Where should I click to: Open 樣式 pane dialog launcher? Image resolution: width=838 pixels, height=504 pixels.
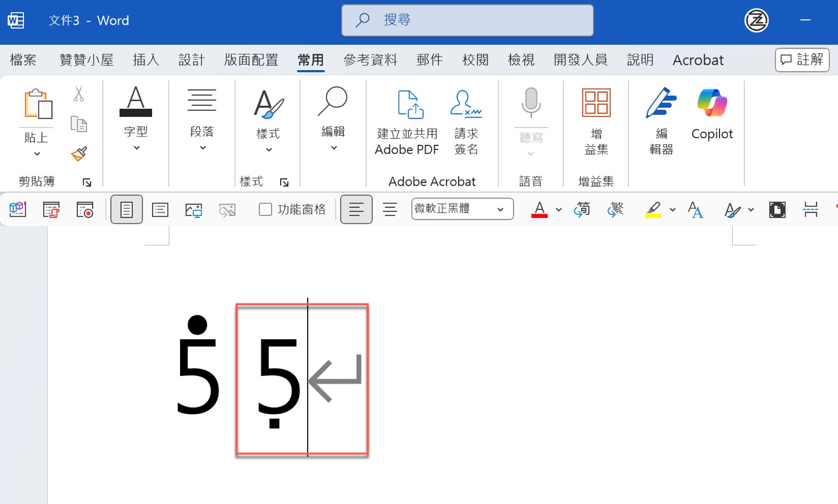(x=284, y=182)
